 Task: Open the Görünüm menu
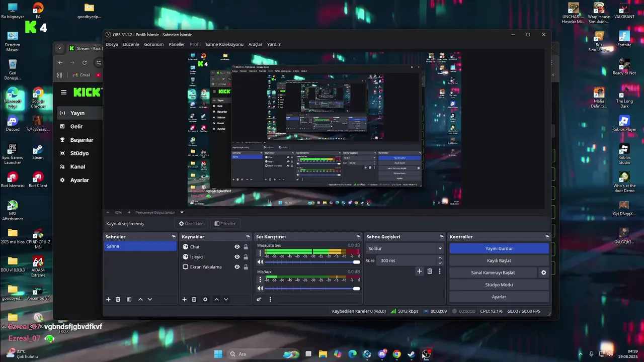(154, 44)
